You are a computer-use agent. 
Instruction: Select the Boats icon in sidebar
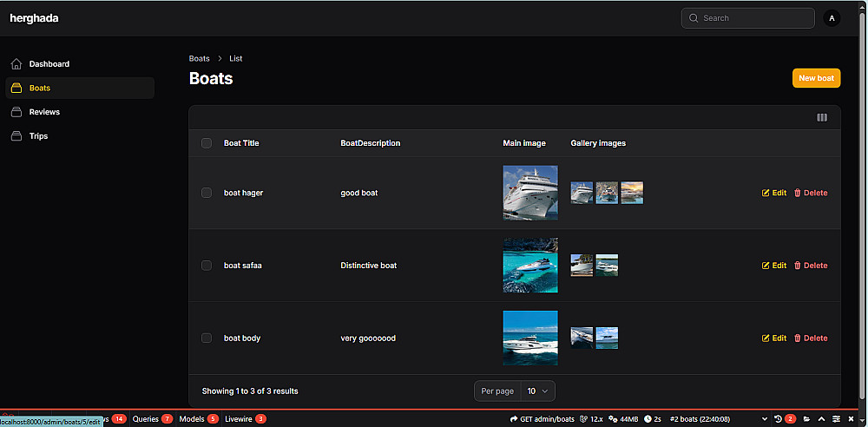(x=16, y=88)
